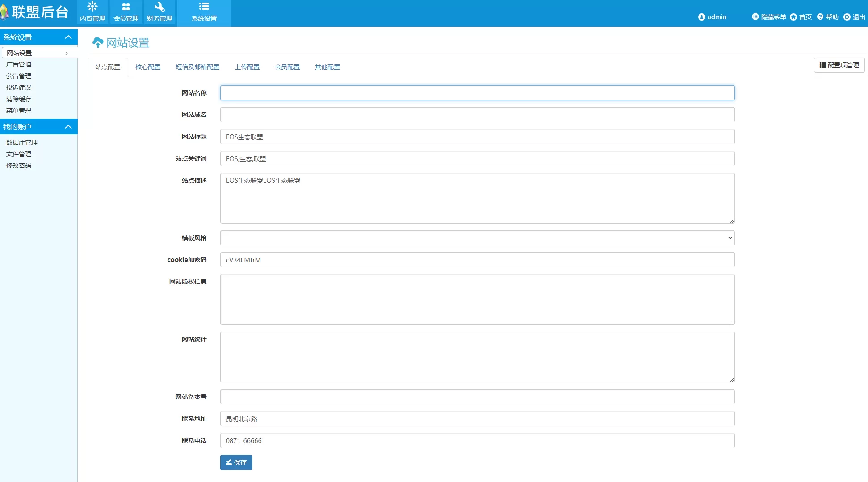Open 数据库管理 in the sidebar

tap(22, 142)
